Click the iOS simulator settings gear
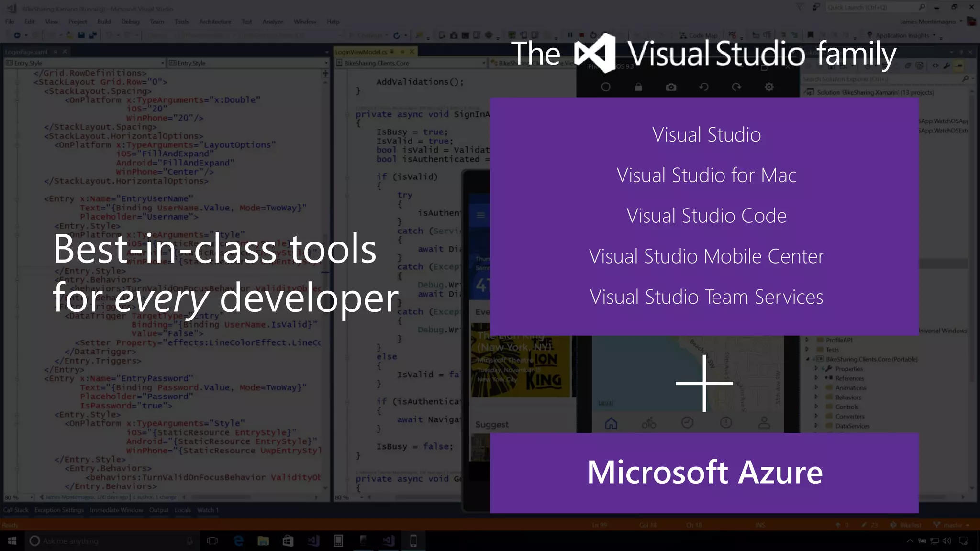This screenshot has width=980, height=551. click(x=769, y=87)
